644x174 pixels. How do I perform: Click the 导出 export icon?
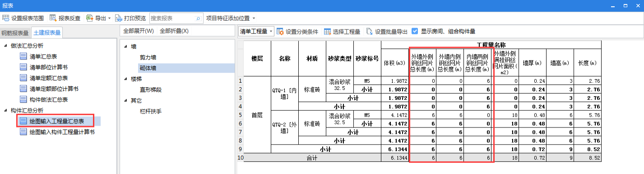click(x=89, y=19)
